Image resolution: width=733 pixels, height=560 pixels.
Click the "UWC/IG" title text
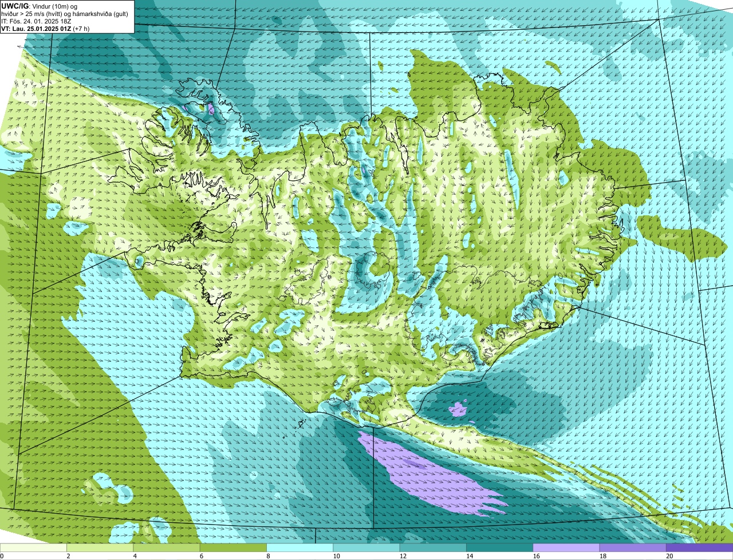15,6
